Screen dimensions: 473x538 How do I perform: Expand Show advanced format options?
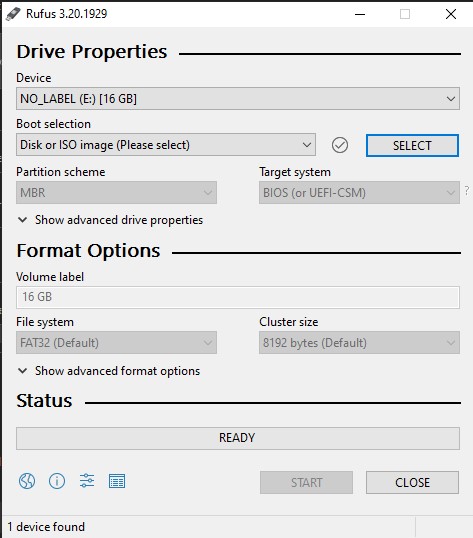point(109,371)
